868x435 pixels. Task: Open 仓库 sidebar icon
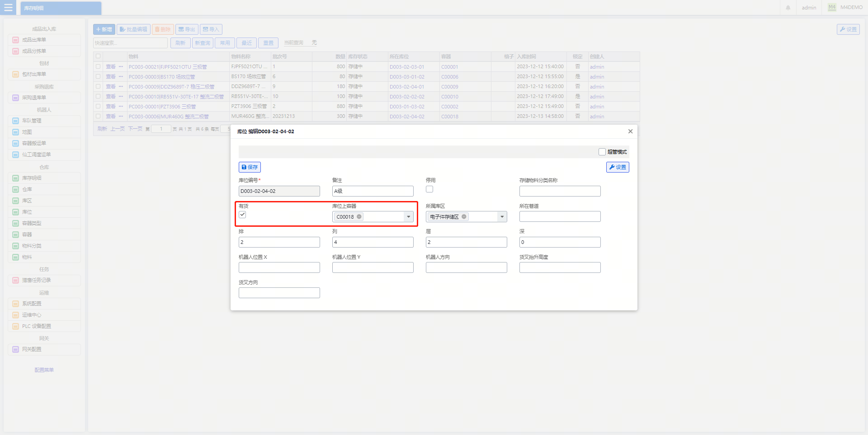click(x=16, y=190)
